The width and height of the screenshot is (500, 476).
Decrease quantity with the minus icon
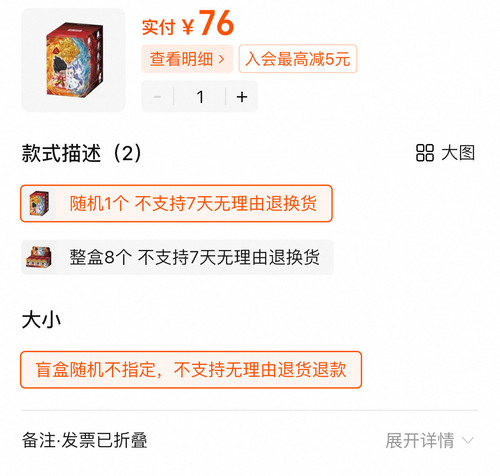coord(157,97)
